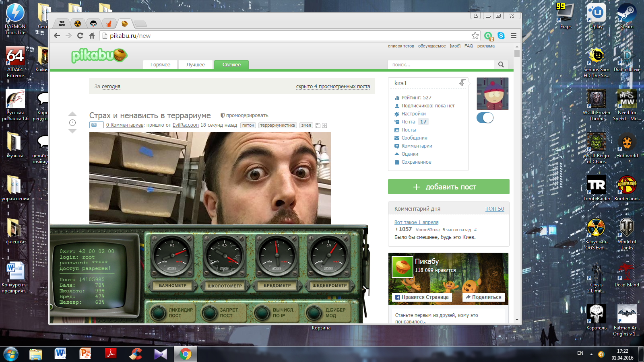Bookmark the page with the star icon
644x362 pixels.
pyautogui.click(x=475, y=36)
